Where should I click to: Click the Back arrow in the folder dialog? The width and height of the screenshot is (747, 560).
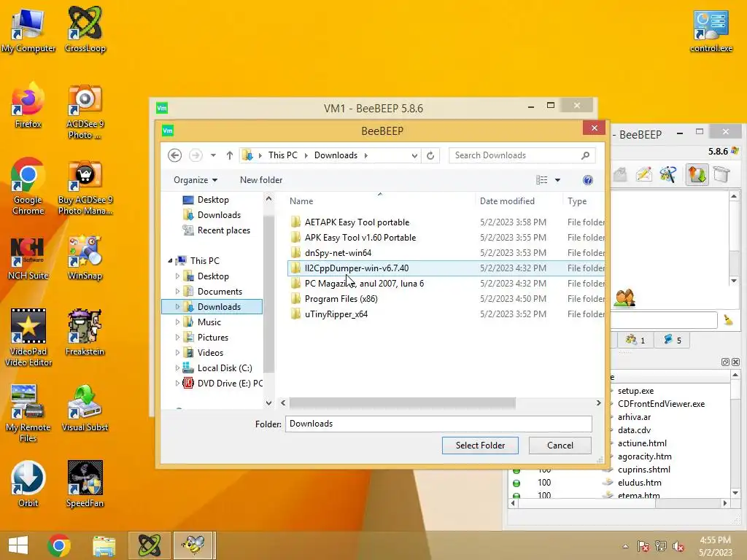coord(175,155)
